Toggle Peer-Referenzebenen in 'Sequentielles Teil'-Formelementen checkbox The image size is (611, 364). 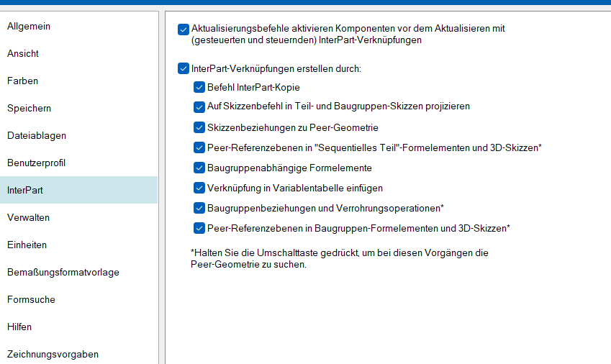(x=199, y=147)
